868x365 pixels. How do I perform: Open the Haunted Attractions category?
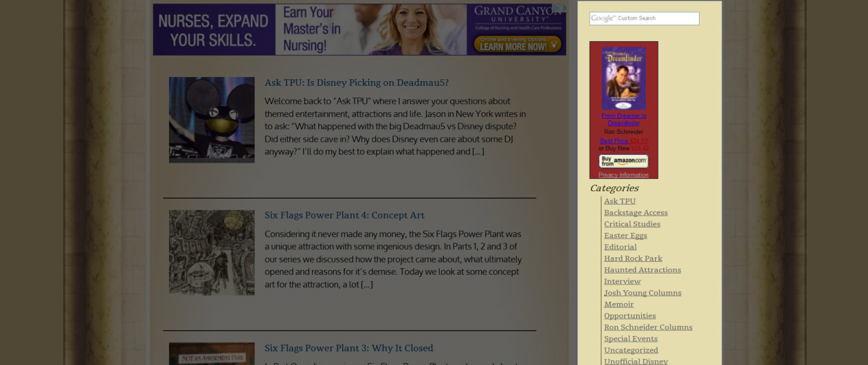[642, 270]
